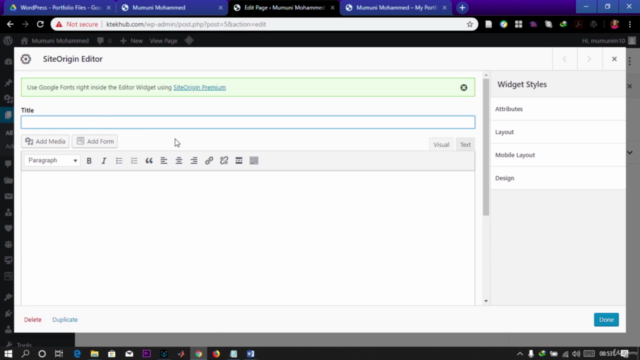Delete this widget
This screenshot has width=640, height=360.
[x=33, y=320]
